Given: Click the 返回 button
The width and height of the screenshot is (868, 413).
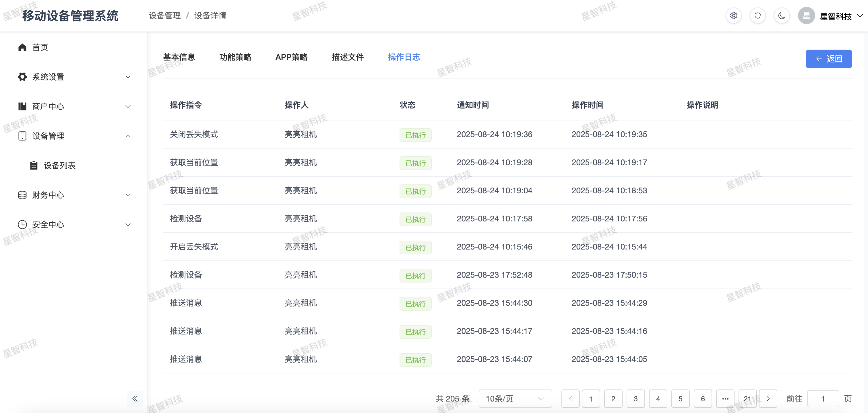Looking at the screenshot, I should point(829,59).
